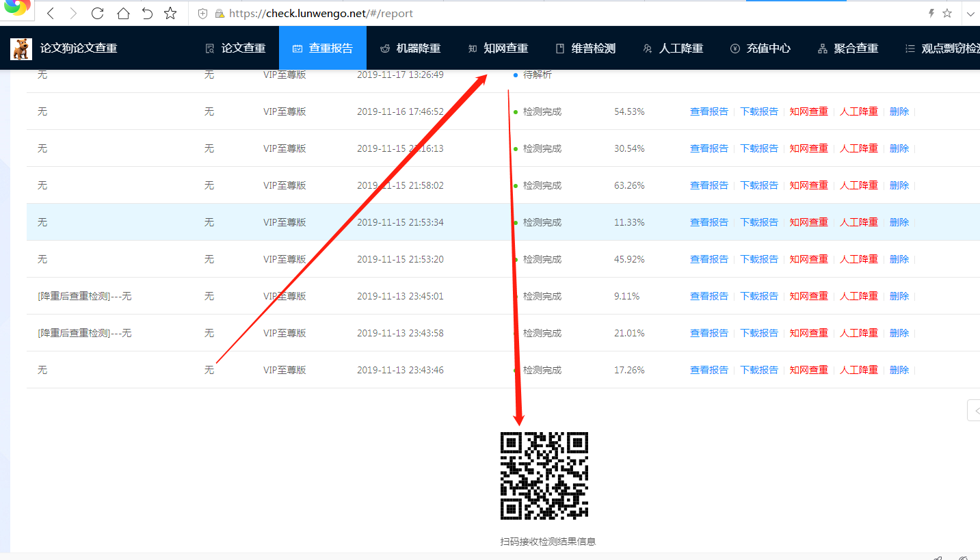This screenshot has width=980, height=560.
Task: Click the browser logo in top-left corner
Action: point(17,8)
